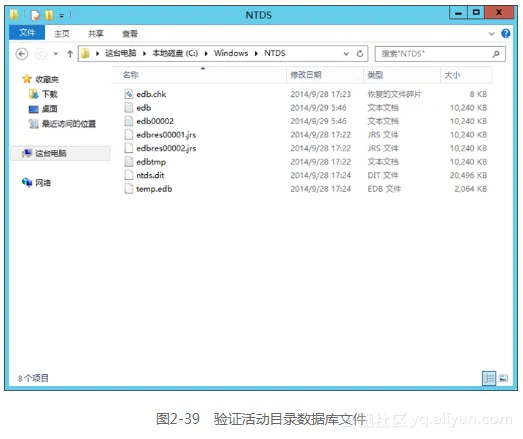Click the edbres00002.jrs file icon
The image size is (523, 439).
129,148
